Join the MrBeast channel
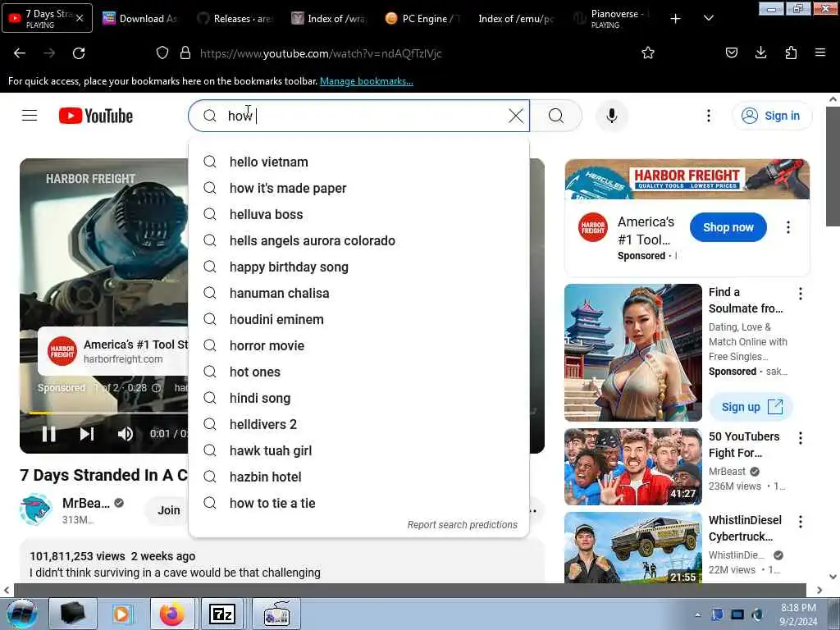Image resolution: width=840 pixels, height=630 pixels. pyautogui.click(x=168, y=510)
